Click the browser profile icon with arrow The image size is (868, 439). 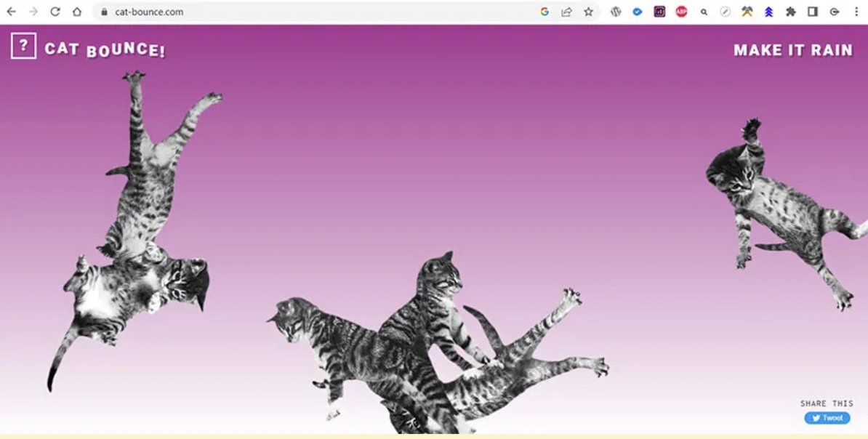pyautogui.click(x=833, y=12)
